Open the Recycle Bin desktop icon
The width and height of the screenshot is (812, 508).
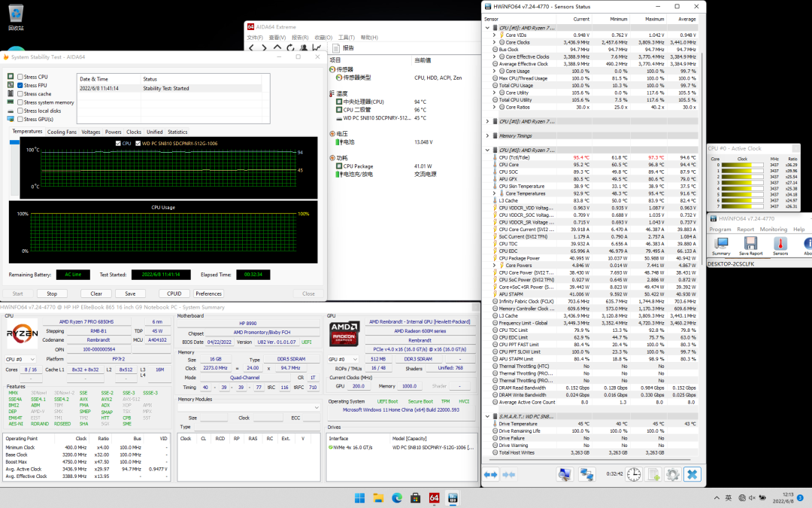(15, 13)
